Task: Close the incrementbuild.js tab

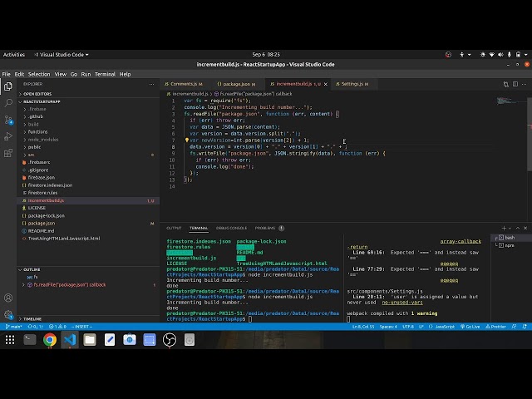Action: [326, 84]
